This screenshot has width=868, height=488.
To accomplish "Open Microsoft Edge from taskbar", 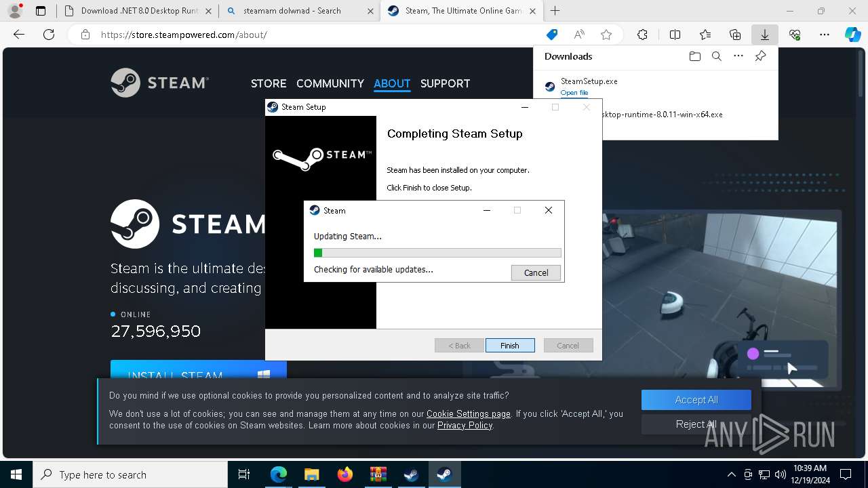I will click(x=278, y=474).
